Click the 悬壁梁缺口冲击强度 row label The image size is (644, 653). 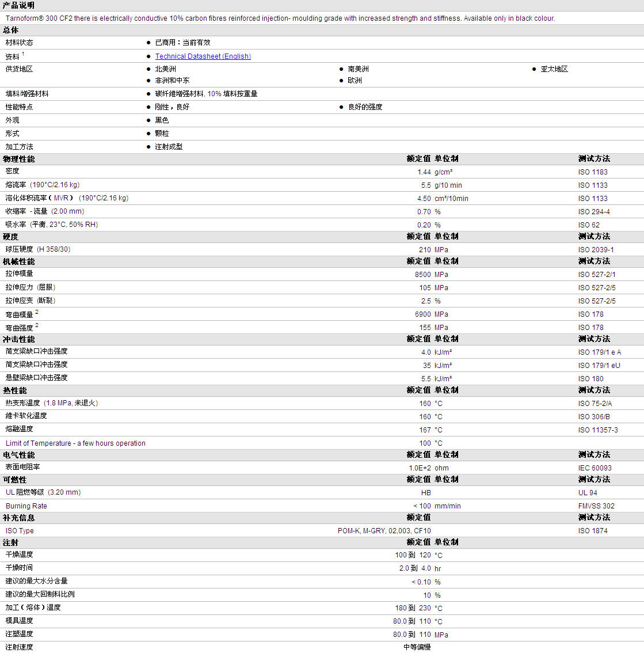[36, 378]
